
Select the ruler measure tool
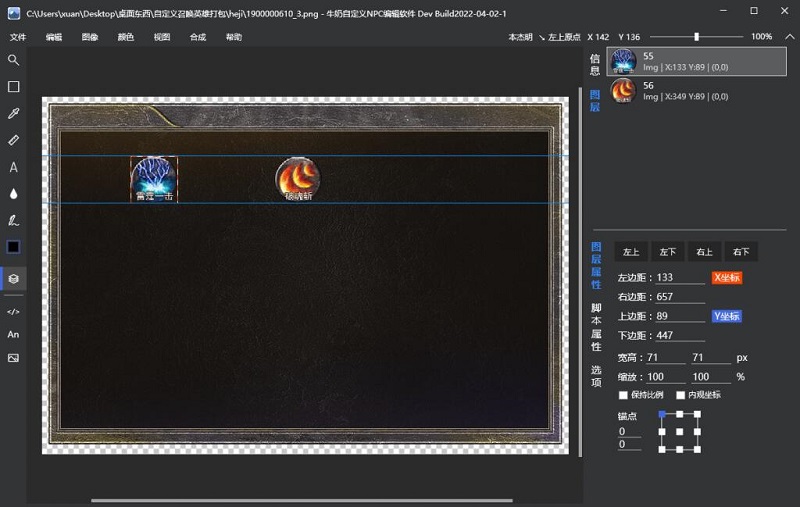click(x=13, y=141)
